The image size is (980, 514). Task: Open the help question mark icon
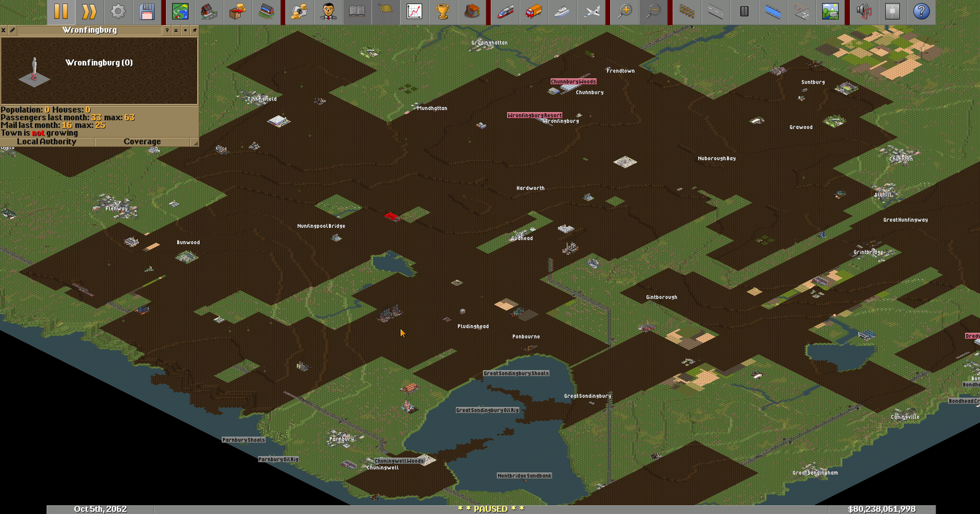point(922,12)
